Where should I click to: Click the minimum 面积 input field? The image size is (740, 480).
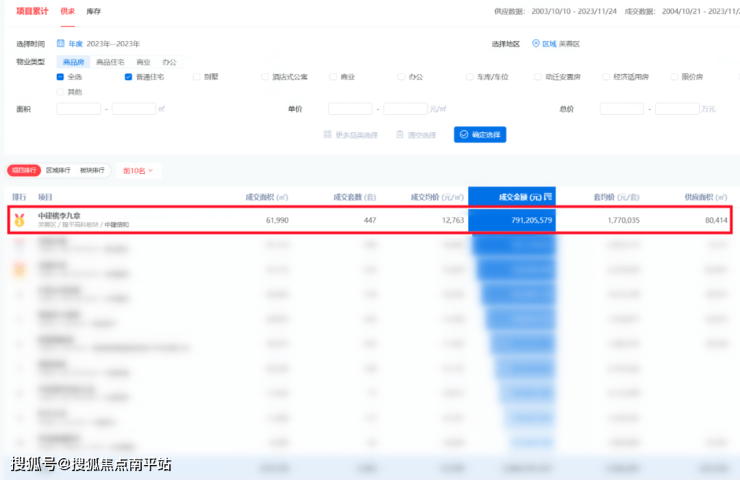(78, 109)
